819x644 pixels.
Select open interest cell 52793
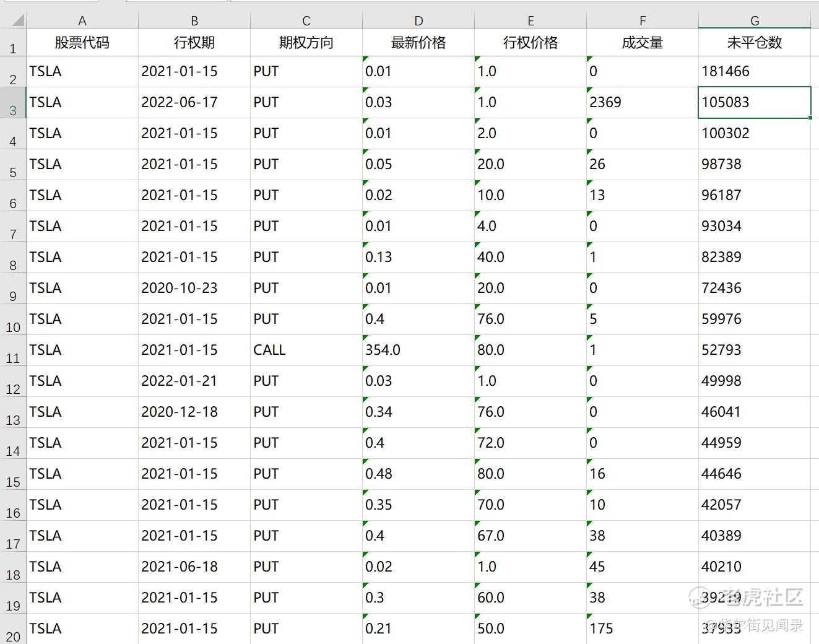tap(754, 350)
